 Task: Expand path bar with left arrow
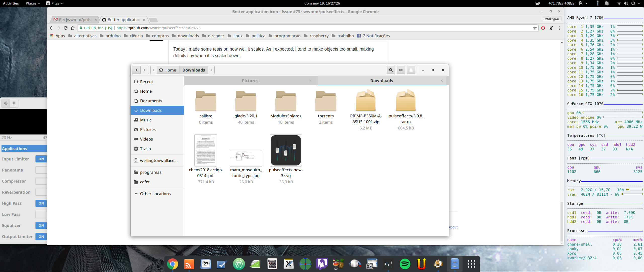154,70
